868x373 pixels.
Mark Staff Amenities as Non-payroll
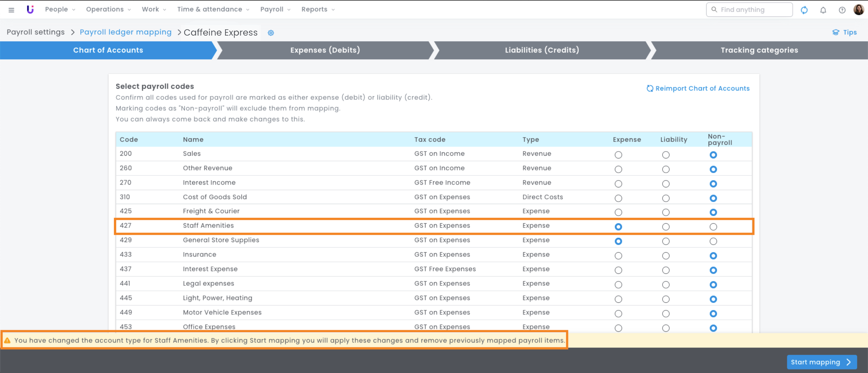[713, 227]
